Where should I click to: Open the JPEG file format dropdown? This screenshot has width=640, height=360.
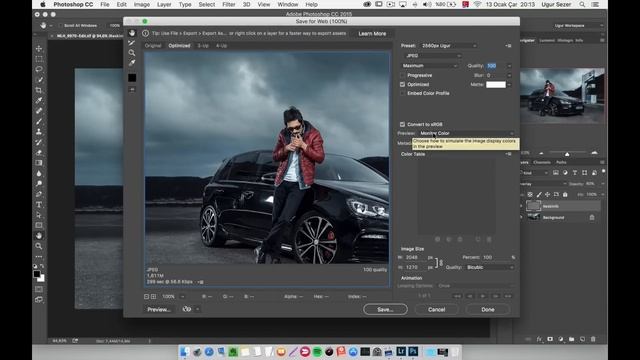click(x=433, y=56)
